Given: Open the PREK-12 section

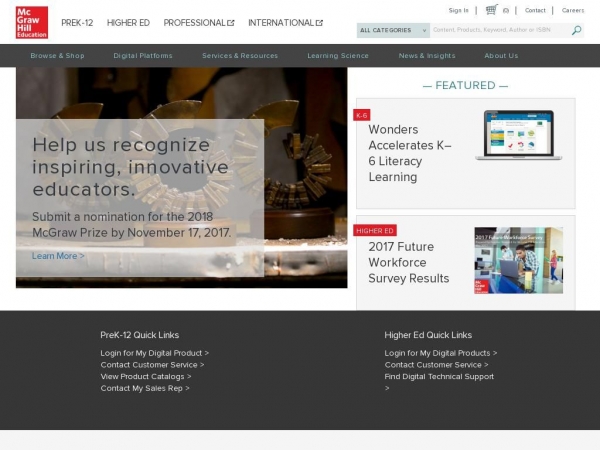Looking at the screenshot, I should point(77,23).
